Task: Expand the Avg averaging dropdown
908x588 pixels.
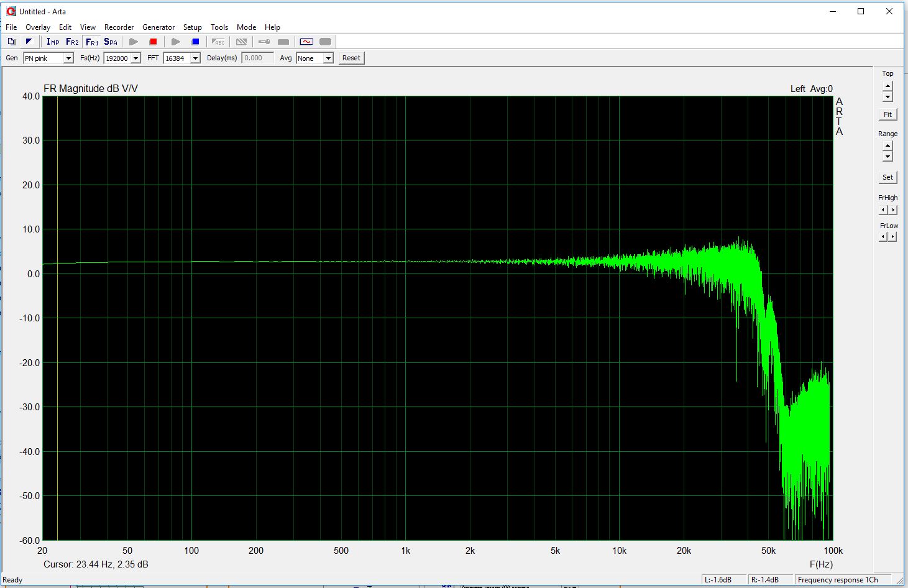Action: point(328,58)
